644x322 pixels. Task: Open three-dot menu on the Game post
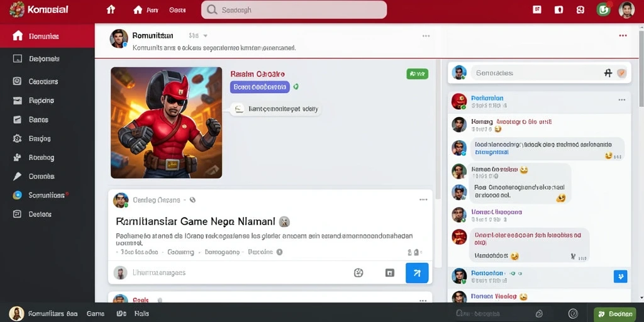click(423, 199)
